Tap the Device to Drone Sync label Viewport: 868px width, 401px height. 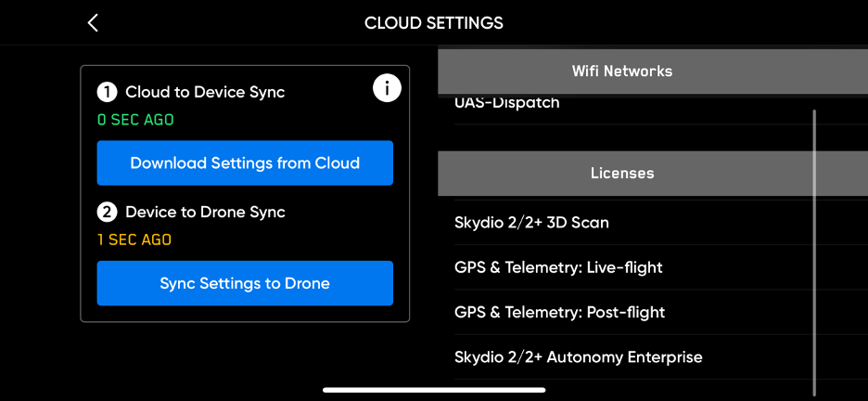click(205, 213)
